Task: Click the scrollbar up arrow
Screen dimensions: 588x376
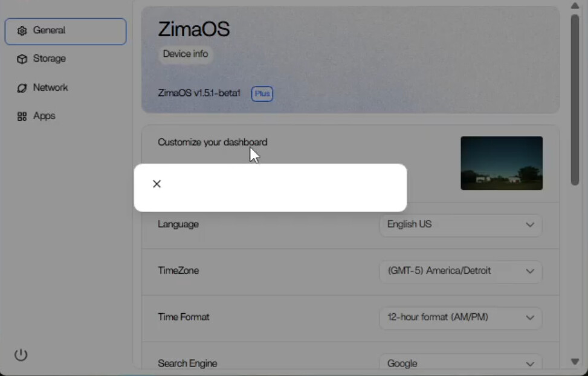Action: point(575,5)
